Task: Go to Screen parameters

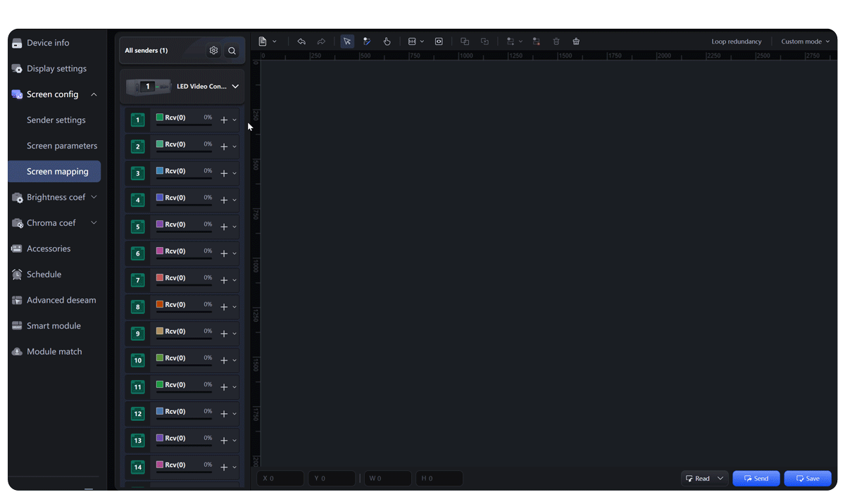Action: (62, 146)
